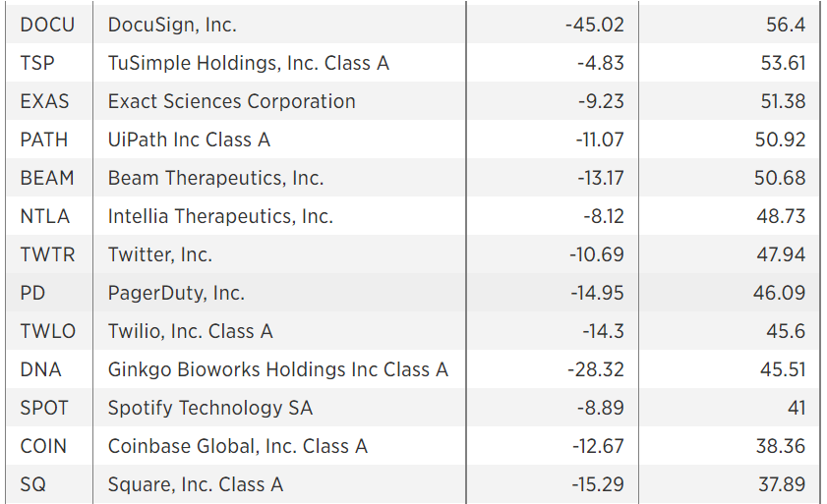Click the TWLO ticker cell

pyautogui.click(x=48, y=332)
